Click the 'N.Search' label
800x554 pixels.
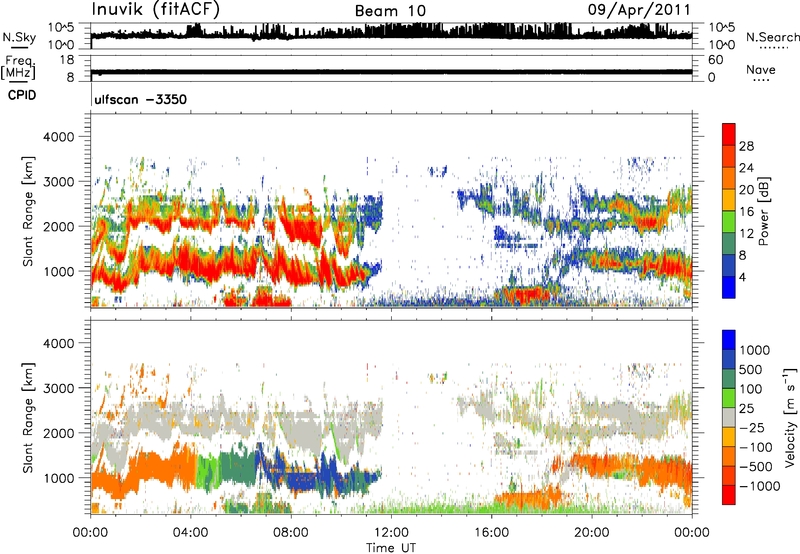click(772, 37)
